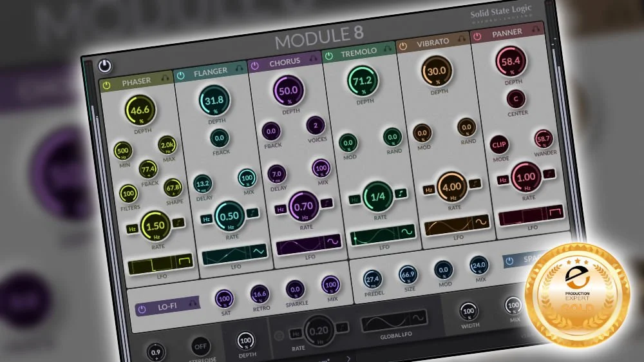Click the Vibrato Rate knob at 4.00
The height and width of the screenshot is (362, 644).
pyautogui.click(x=452, y=187)
